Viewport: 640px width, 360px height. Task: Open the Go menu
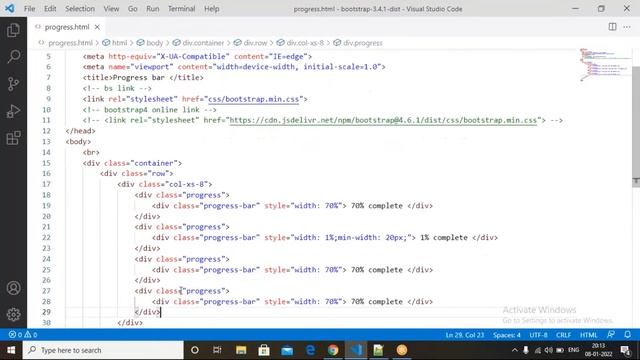pos(133,9)
